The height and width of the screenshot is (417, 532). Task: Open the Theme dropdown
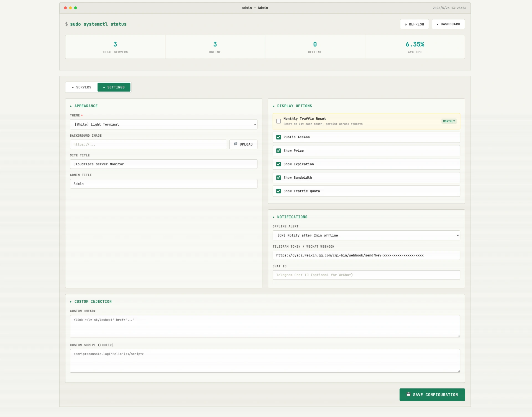pyautogui.click(x=163, y=124)
